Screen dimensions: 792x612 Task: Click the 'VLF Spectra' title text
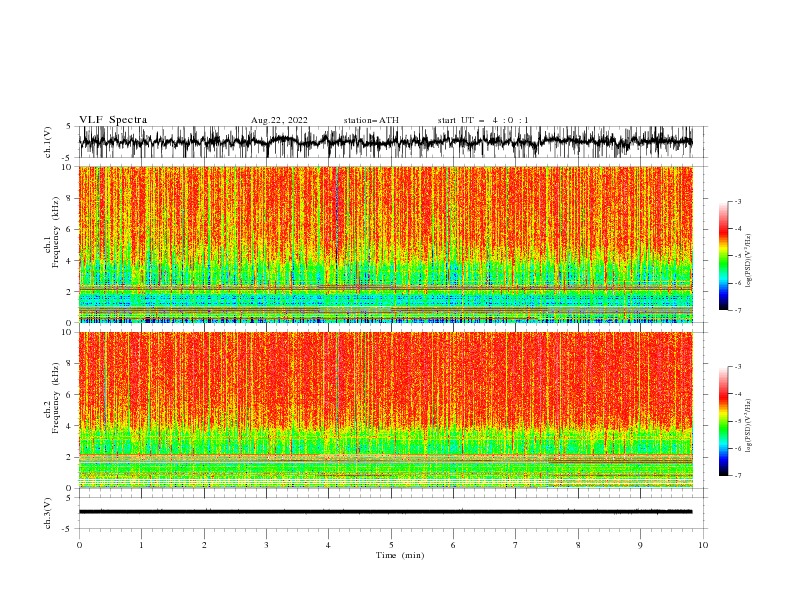tap(113, 120)
